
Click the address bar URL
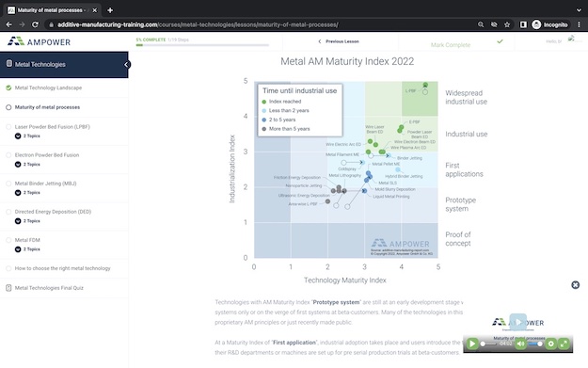(x=198, y=24)
